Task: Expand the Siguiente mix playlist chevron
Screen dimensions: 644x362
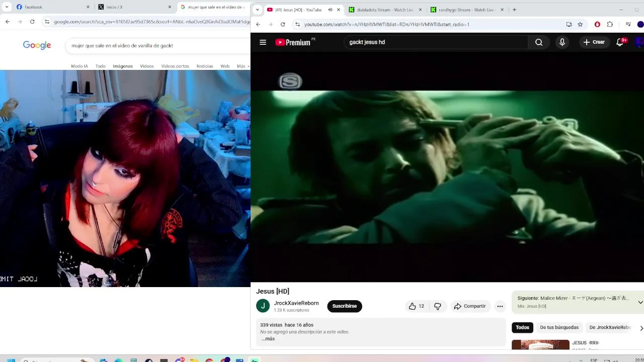Action: tap(640, 302)
